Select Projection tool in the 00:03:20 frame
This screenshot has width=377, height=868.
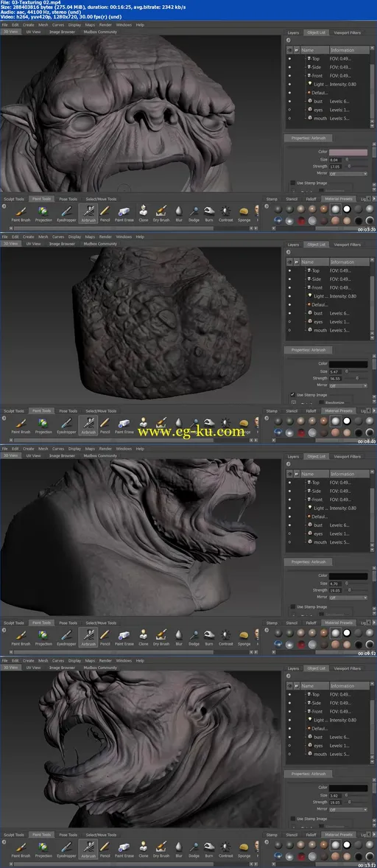pos(43,213)
